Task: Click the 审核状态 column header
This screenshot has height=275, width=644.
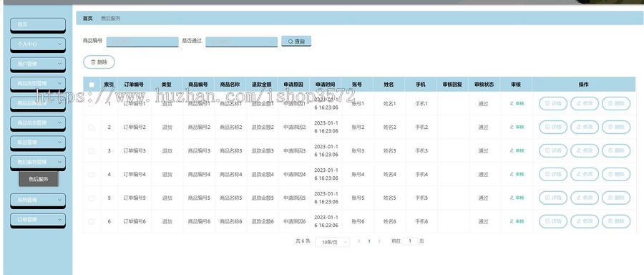Action: click(x=484, y=85)
